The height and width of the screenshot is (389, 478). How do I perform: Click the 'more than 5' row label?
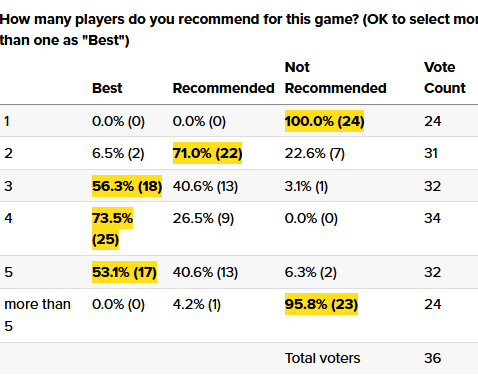pyautogui.click(x=37, y=315)
